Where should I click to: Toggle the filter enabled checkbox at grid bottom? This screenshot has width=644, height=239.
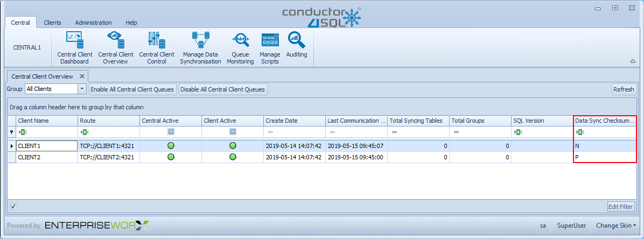click(13, 206)
